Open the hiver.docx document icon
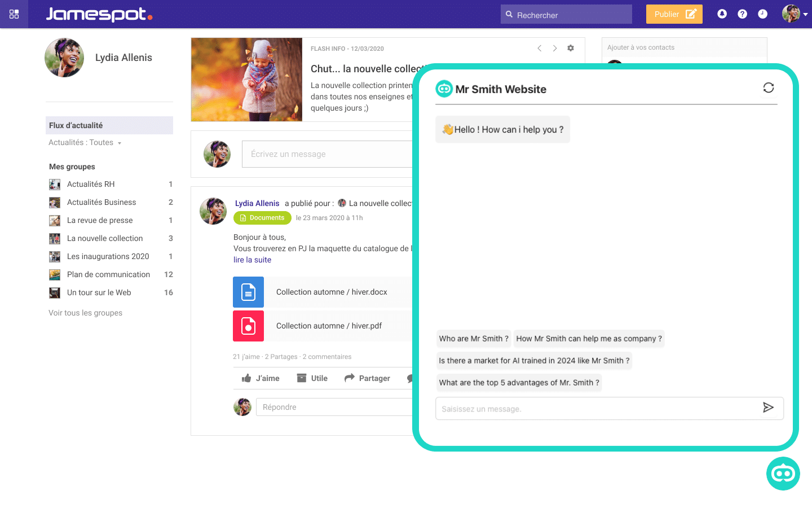Screen dimensions: 812x508 click(248, 292)
